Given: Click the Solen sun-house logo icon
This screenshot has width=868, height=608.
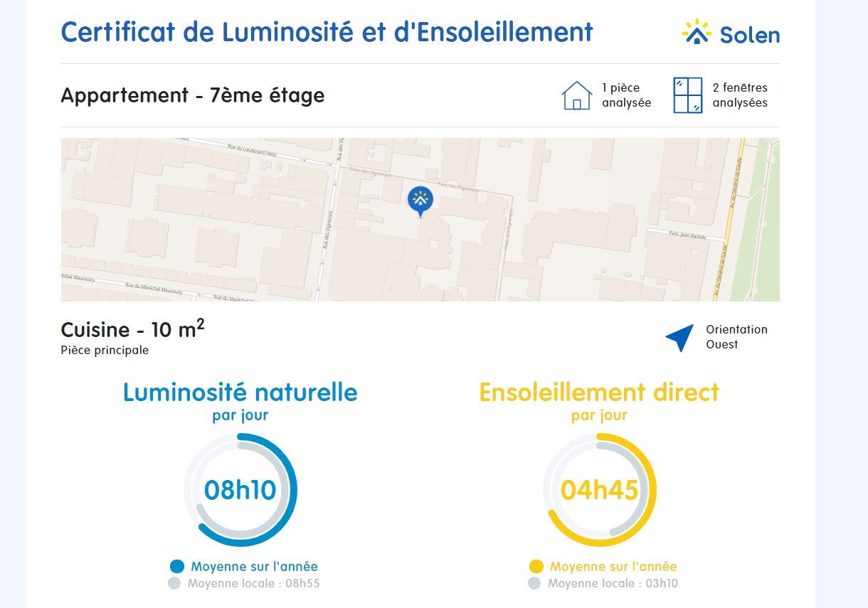Looking at the screenshot, I should tap(697, 33).
